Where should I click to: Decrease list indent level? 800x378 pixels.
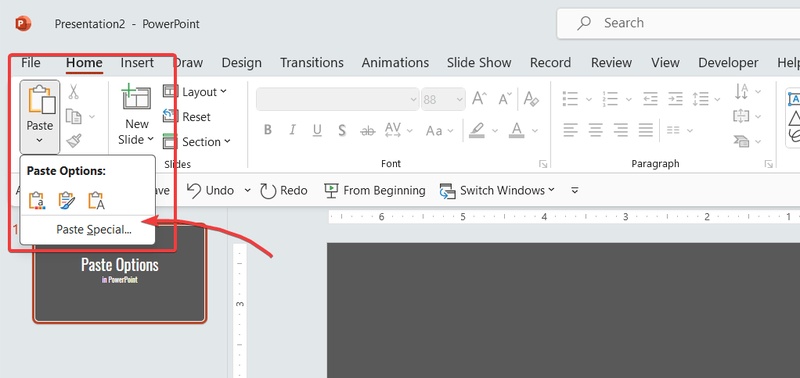tap(650, 98)
